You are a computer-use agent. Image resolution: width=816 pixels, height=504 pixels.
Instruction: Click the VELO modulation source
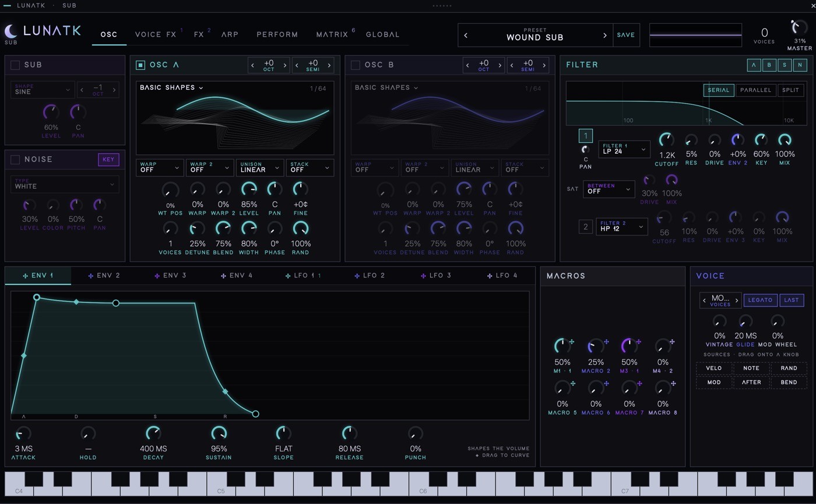coord(714,368)
